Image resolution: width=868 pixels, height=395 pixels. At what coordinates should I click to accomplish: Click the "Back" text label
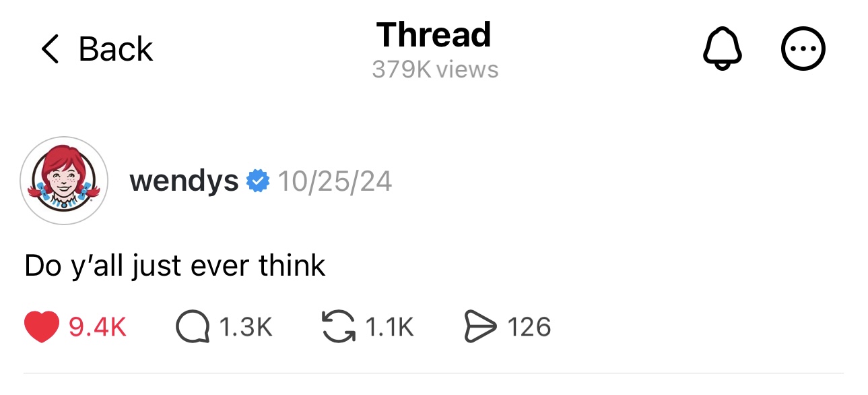116,50
